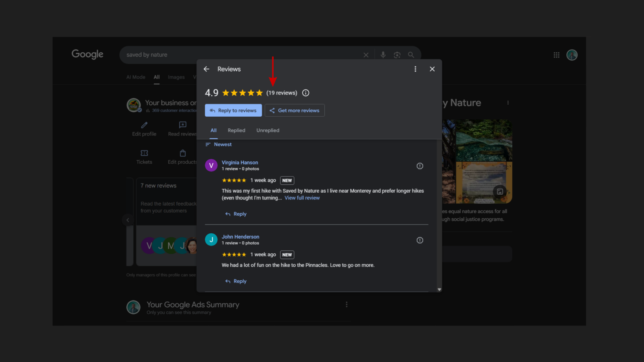Click the Reply to reviews button
Screen dimensions: 644x362
point(233,111)
